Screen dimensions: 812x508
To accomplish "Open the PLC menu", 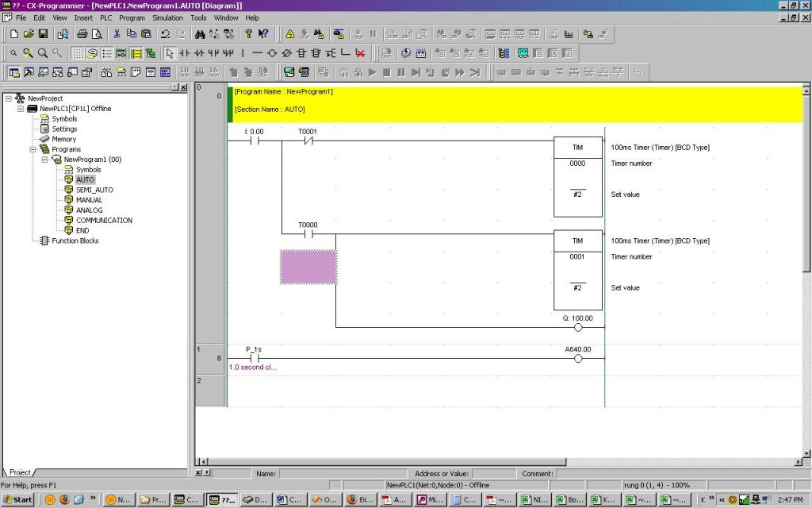I will [x=106, y=17].
